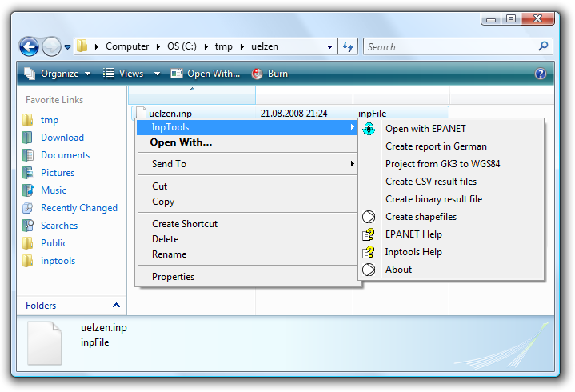This screenshot has width=575, height=392.
Task: Click the inptools folder icon in Favorite Links
Action: (x=28, y=261)
